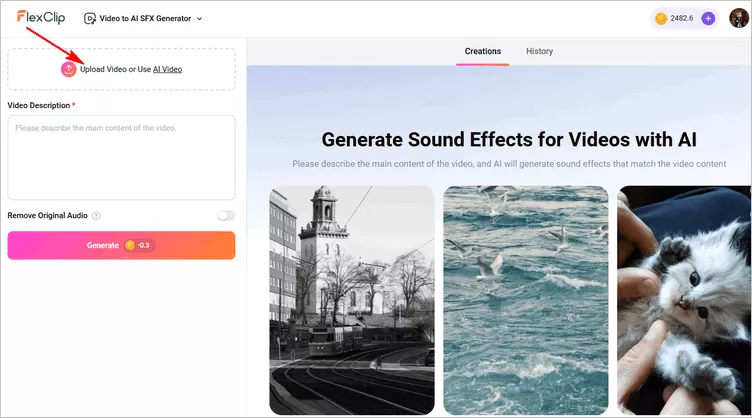Click the gold coin credits icon

pos(661,18)
